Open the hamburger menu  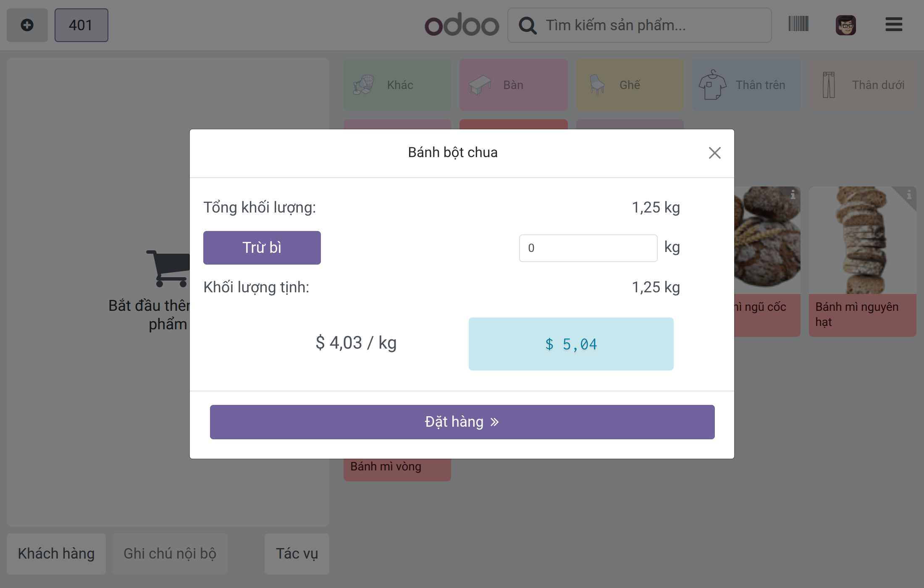coord(894,24)
